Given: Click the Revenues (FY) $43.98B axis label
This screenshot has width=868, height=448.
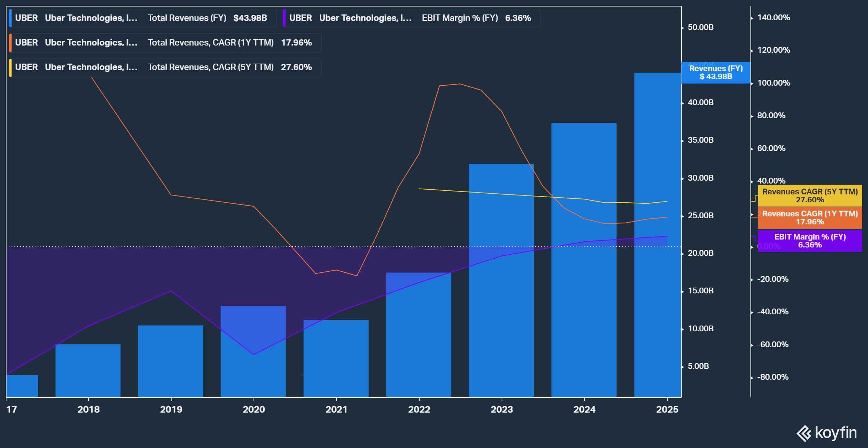Looking at the screenshot, I should (x=716, y=73).
